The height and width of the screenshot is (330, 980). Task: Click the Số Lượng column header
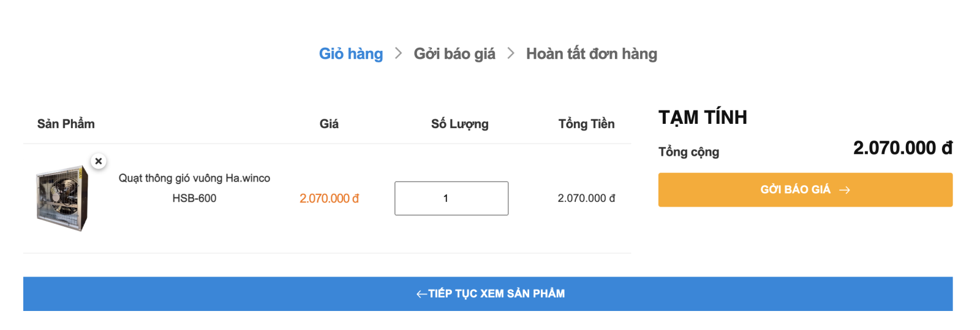pos(459,124)
